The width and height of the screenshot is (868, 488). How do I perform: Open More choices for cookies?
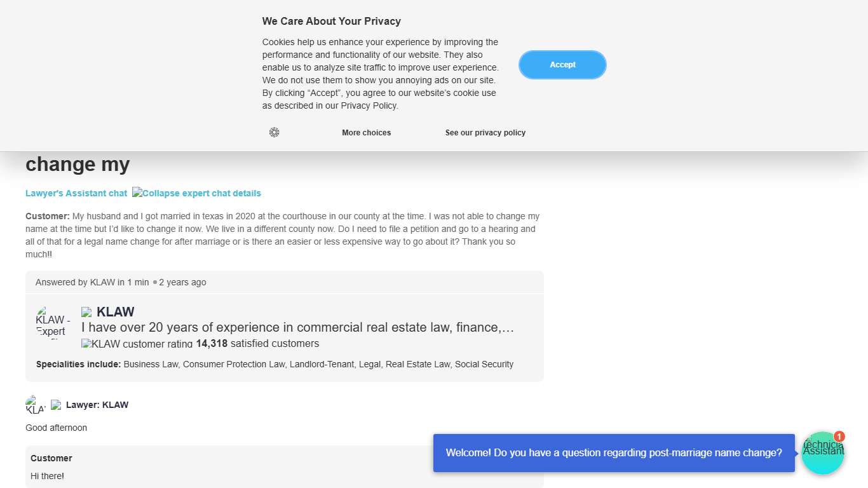366,133
